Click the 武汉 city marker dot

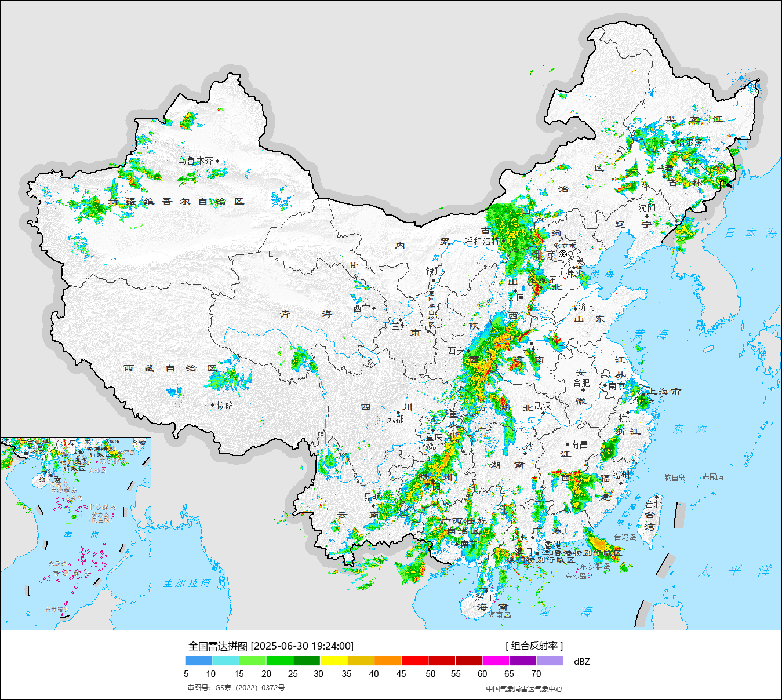(543, 413)
